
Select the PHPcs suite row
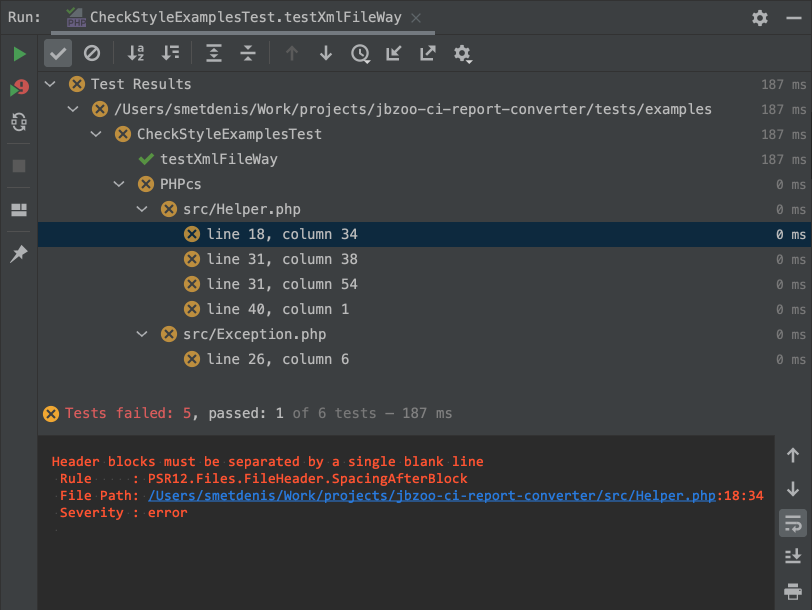425,184
